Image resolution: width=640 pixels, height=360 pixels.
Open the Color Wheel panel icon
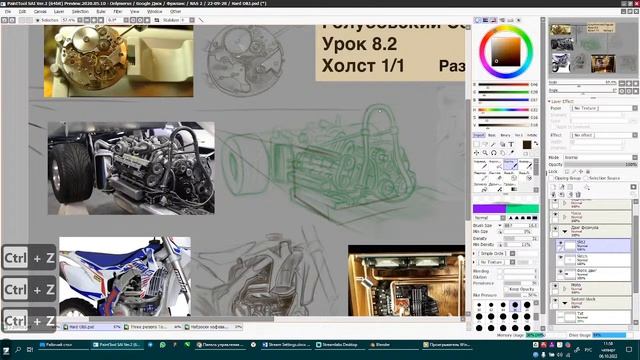[478, 20]
